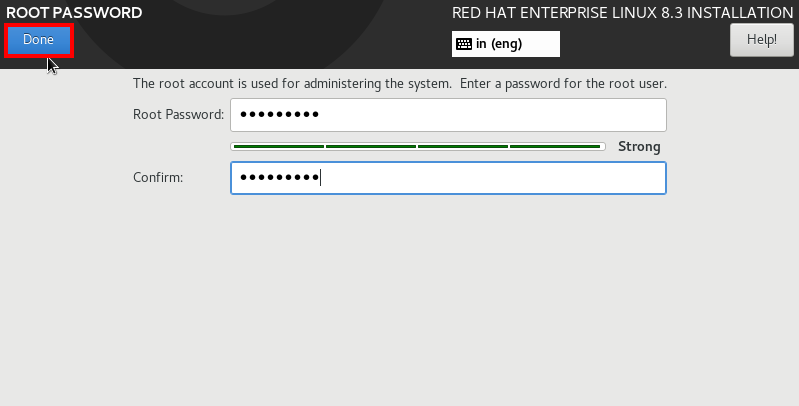Screen dimensions: 799x406
Task: Click the empty gray area below the form
Action: point(400,301)
